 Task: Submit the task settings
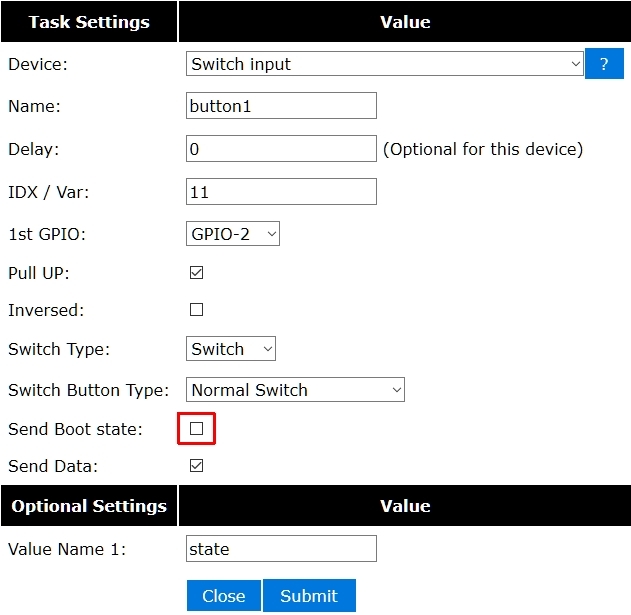click(309, 596)
